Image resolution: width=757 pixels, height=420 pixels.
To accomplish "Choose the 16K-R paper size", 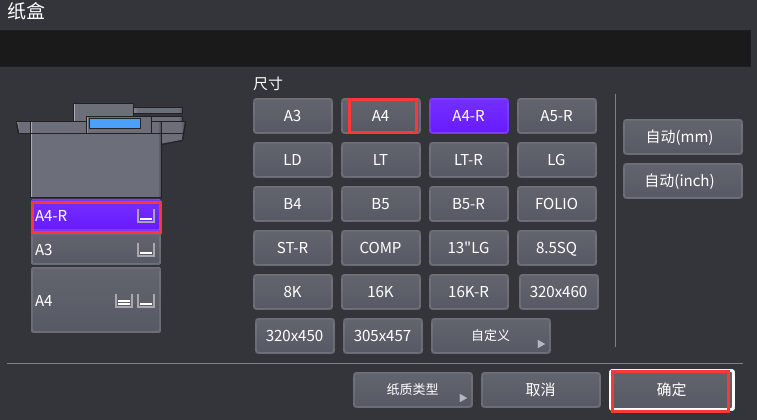I will click(468, 291).
